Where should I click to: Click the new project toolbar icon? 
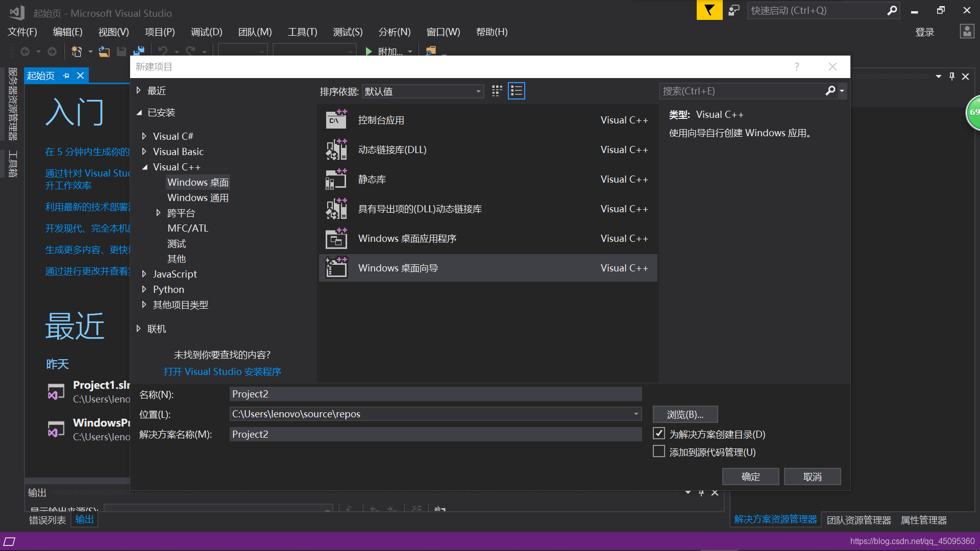point(77,52)
